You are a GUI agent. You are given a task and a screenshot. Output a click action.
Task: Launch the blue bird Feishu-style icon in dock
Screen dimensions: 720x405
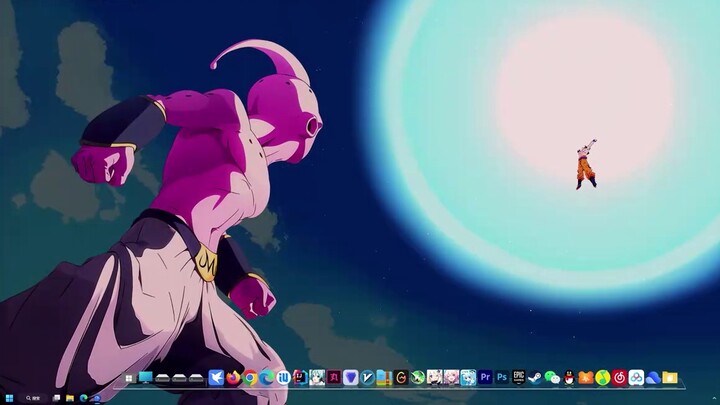pos(216,377)
